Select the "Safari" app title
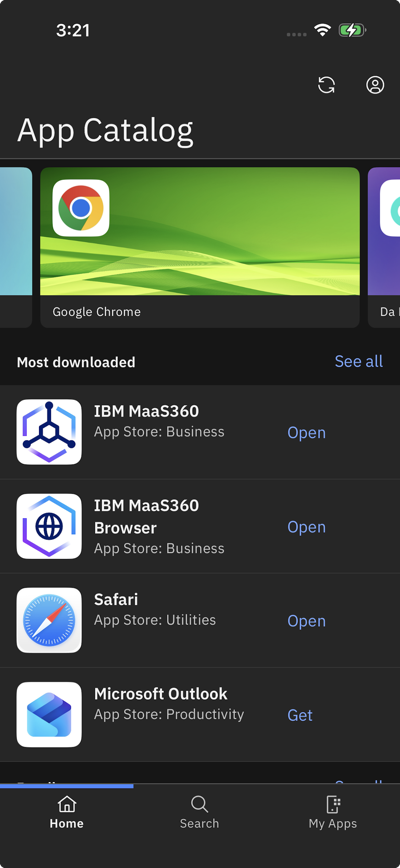This screenshot has height=868, width=400. 116,600
